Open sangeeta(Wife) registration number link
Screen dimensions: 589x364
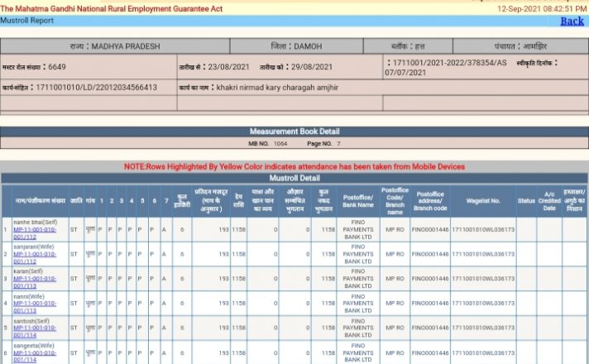tap(35, 356)
